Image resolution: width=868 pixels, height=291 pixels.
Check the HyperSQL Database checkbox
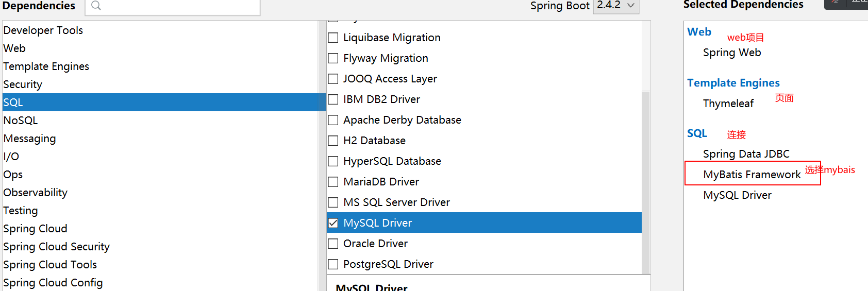(x=333, y=161)
